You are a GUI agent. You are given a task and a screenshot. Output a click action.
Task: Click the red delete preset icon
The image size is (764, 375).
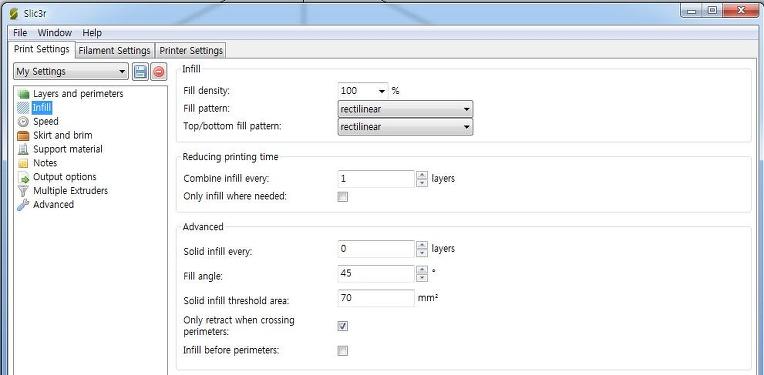158,72
